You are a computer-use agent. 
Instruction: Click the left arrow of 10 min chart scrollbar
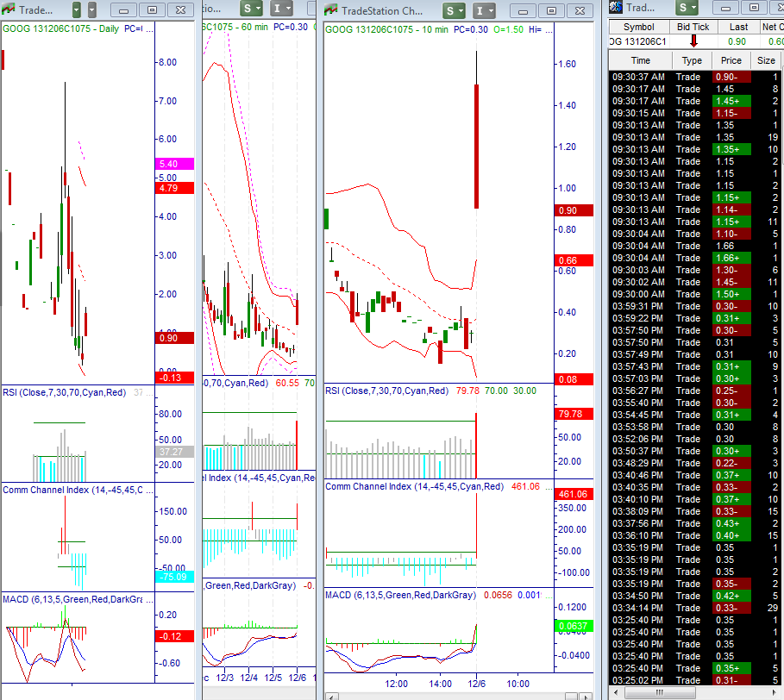(332, 696)
